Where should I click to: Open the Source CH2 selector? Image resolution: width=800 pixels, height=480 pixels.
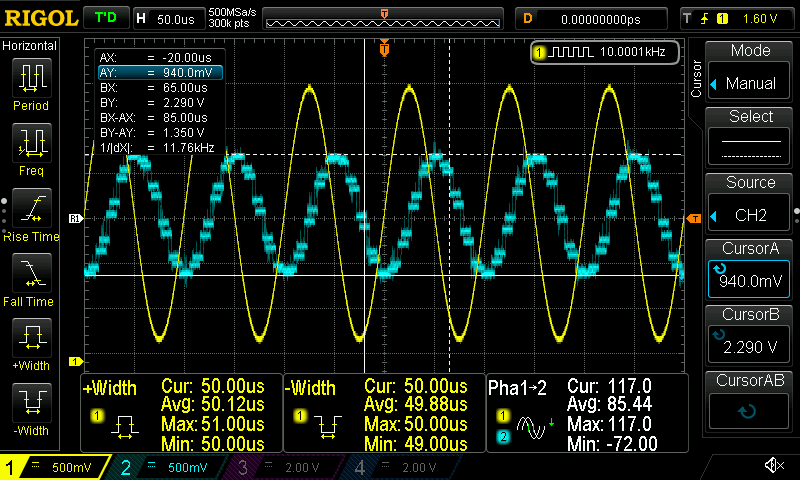pos(751,204)
